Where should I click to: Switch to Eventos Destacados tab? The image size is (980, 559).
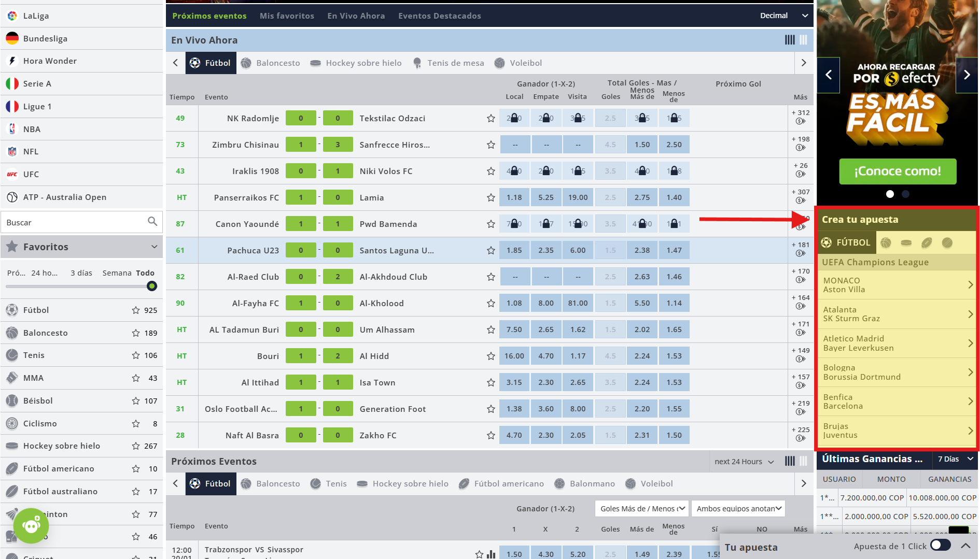[x=440, y=16]
